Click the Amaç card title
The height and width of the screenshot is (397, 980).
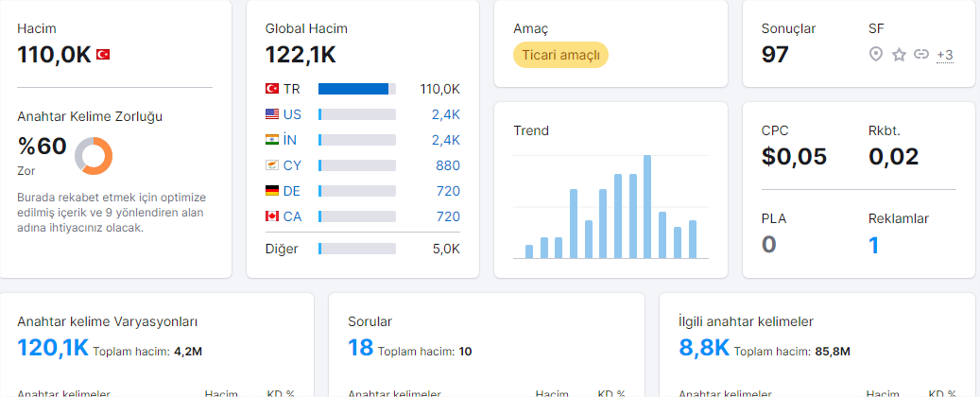pyautogui.click(x=531, y=28)
